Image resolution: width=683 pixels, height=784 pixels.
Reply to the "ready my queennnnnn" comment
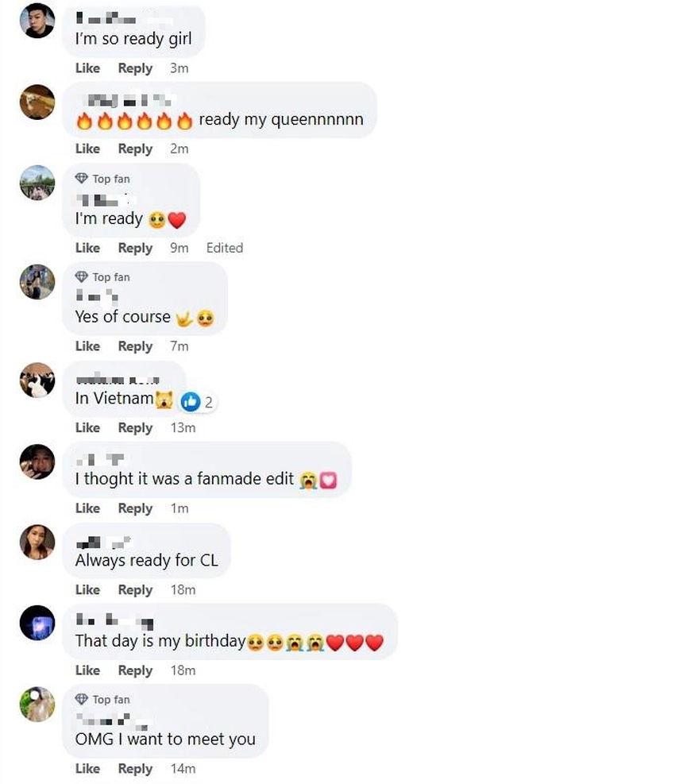click(135, 149)
